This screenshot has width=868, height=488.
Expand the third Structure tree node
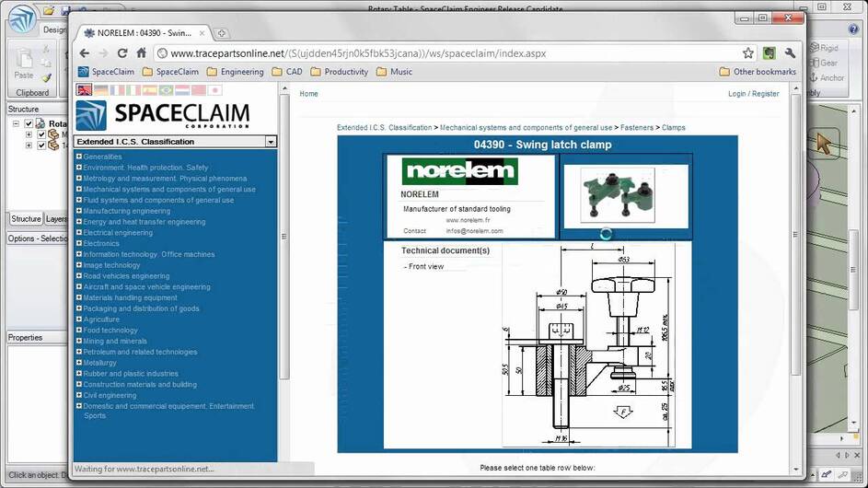pyautogui.click(x=29, y=145)
